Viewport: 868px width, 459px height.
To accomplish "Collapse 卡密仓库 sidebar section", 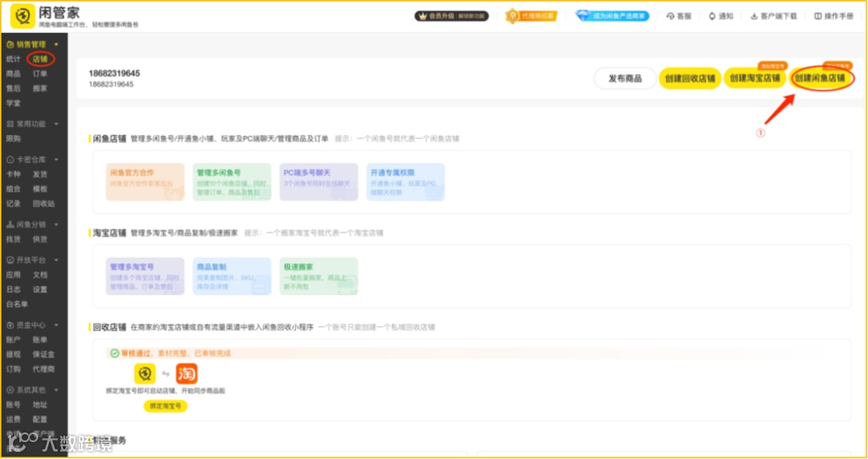I will 56,159.
